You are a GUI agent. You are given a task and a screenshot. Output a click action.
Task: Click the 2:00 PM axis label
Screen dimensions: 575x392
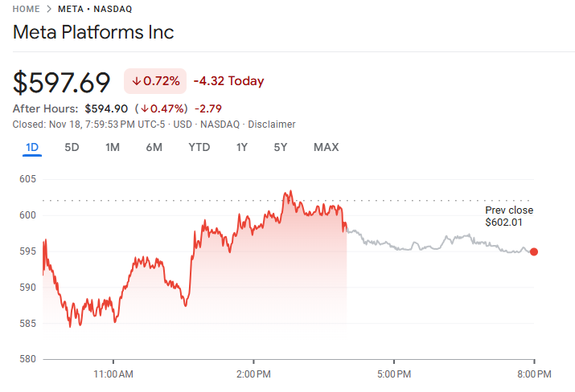click(253, 374)
